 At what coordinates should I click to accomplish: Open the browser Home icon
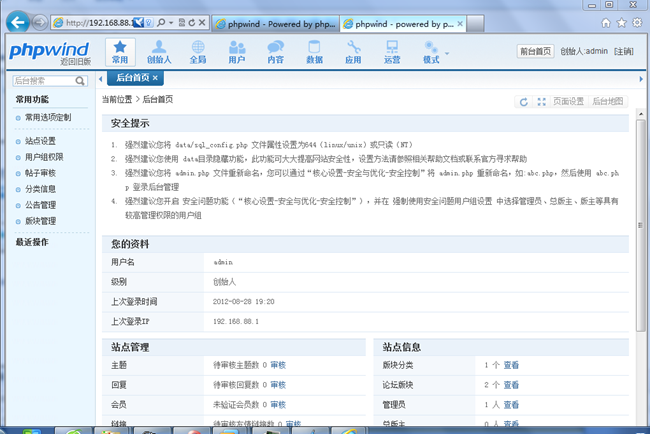606,23
